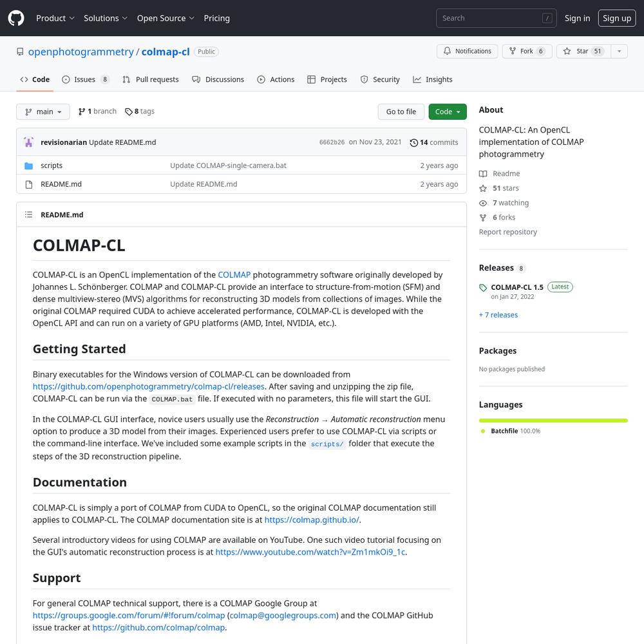This screenshot has height=644, width=644.
Task: Open the Google Groups forum link
Action: coord(129,616)
